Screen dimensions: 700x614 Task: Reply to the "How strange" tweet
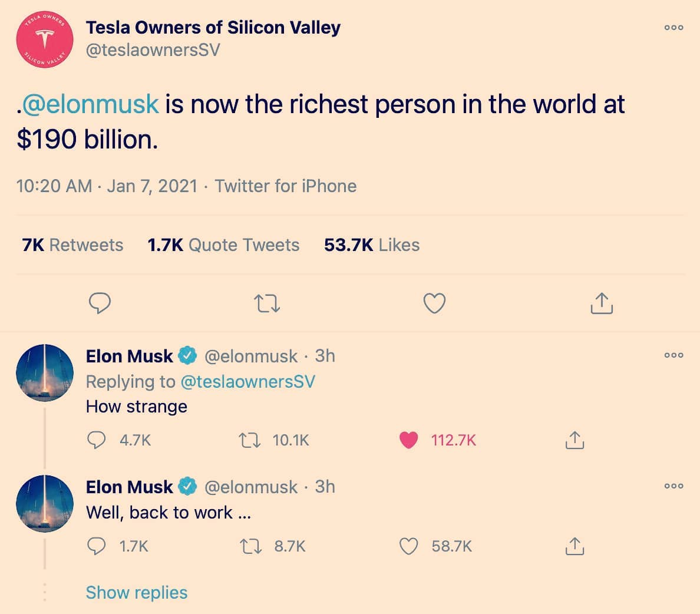(x=97, y=440)
